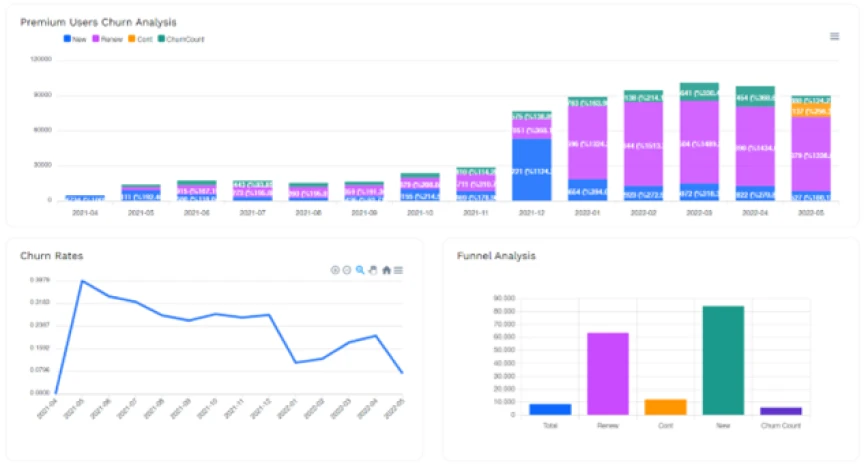This screenshot has height=465, width=868.
Task: Click the green ChurnCount segment of 2022-04 bar
Action: pos(755,96)
